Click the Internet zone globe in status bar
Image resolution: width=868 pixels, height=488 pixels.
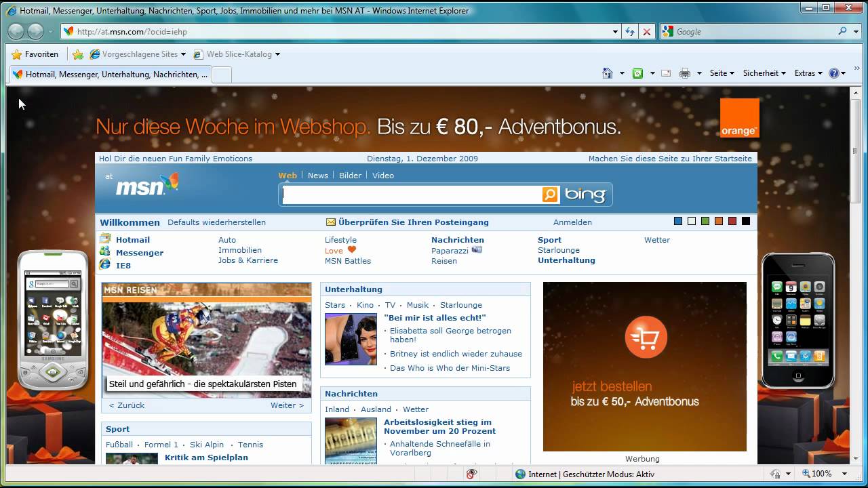pos(521,474)
